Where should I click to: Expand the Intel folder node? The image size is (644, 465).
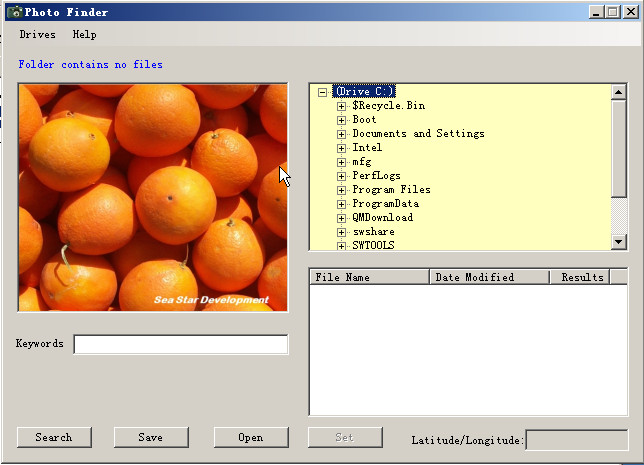[x=341, y=148]
